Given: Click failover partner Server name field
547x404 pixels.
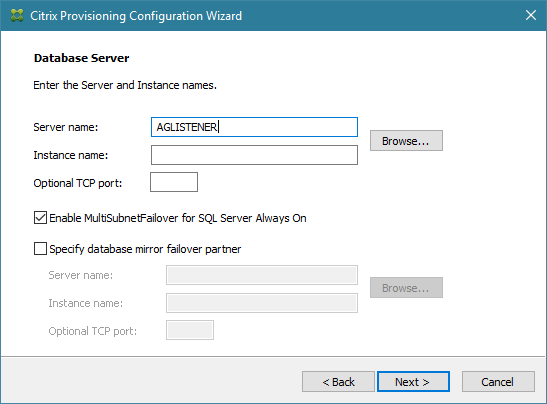Looking at the screenshot, I should [x=262, y=275].
